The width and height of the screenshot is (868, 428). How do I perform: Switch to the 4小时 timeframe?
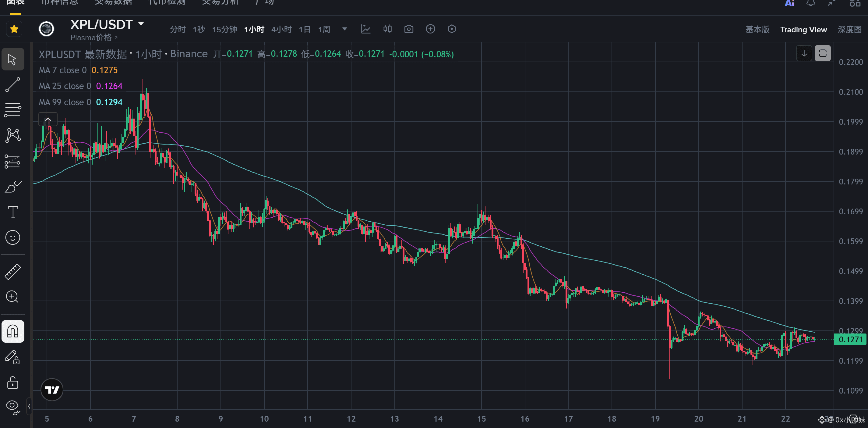coord(281,29)
